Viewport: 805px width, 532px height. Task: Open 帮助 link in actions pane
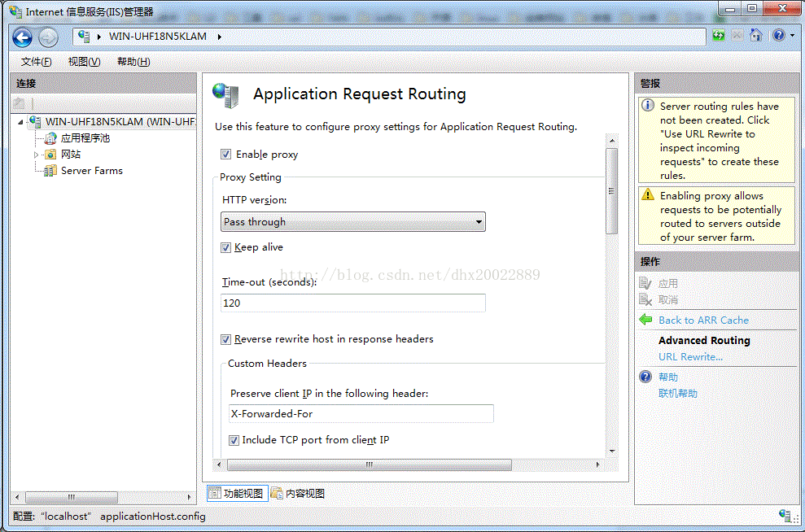point(668,377)
